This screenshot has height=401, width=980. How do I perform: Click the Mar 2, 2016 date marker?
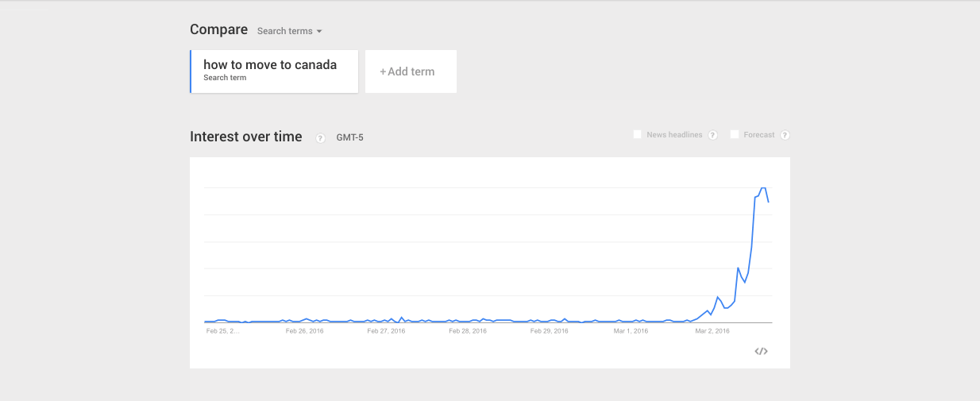(712, 331)
